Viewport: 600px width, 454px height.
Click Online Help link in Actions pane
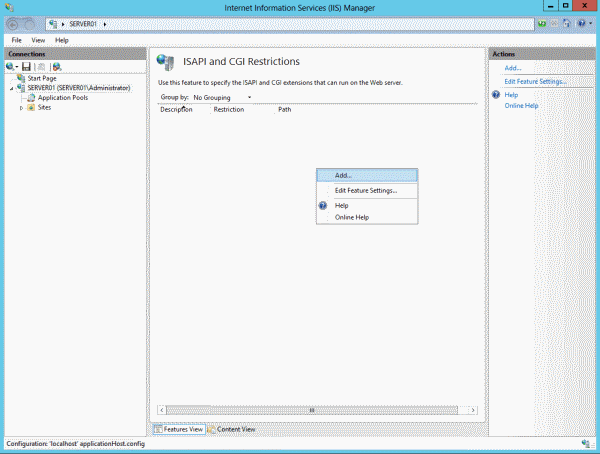(x=521, y=106)
